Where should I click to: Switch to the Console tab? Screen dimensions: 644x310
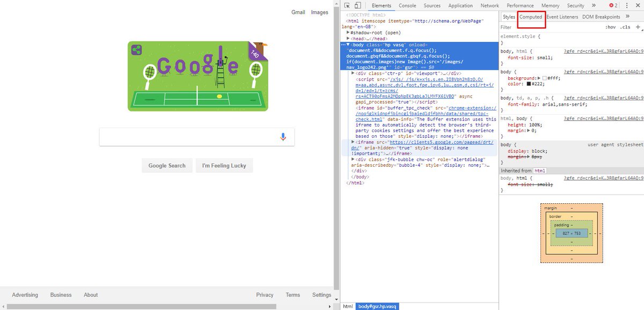[407, 5]
